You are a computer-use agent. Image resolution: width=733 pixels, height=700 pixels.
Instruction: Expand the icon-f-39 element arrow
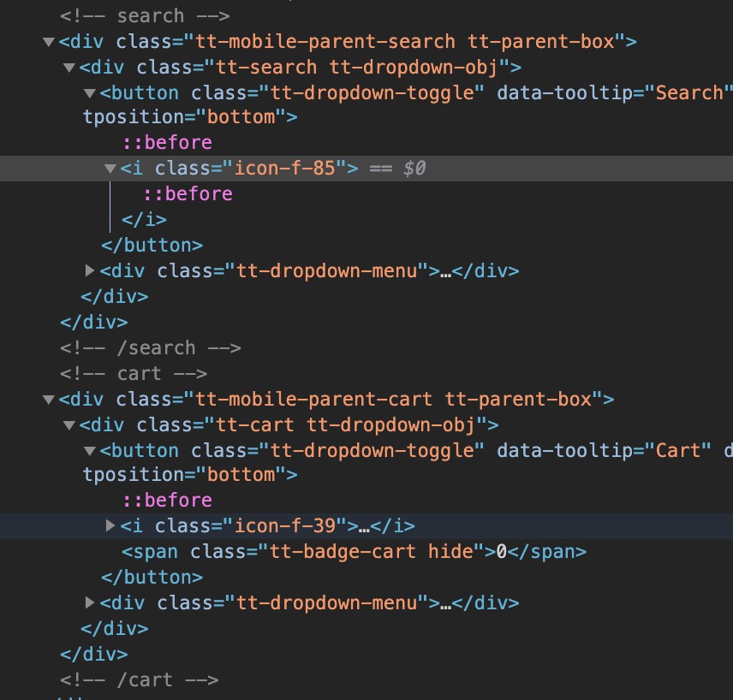click(x=110, y=525)
